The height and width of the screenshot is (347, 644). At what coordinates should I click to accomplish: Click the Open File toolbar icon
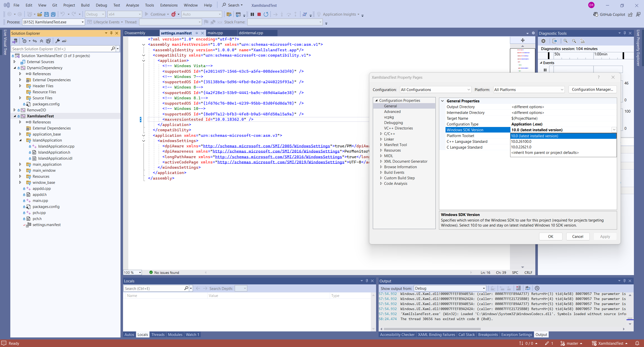(x=40, y=14)
